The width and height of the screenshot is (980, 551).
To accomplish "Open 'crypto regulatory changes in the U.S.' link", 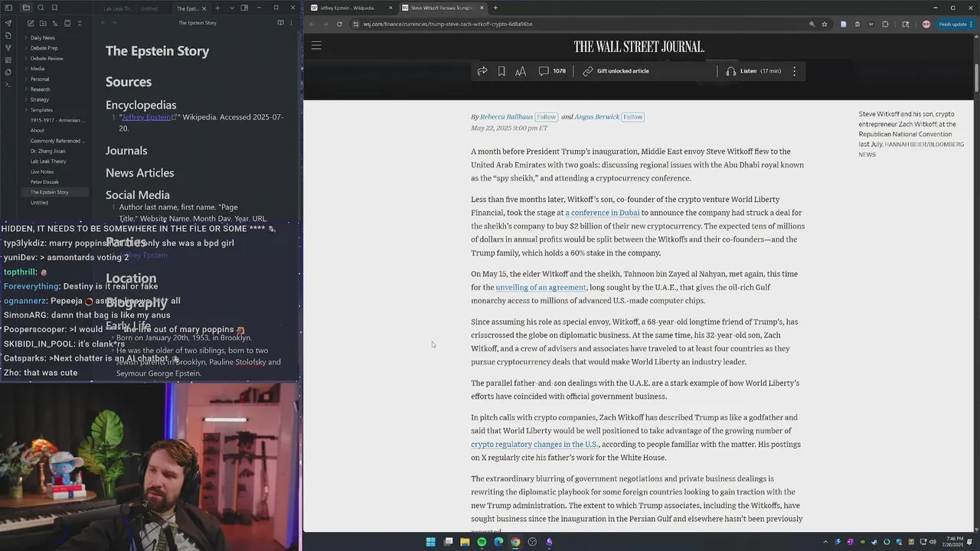I will point(534,444).
